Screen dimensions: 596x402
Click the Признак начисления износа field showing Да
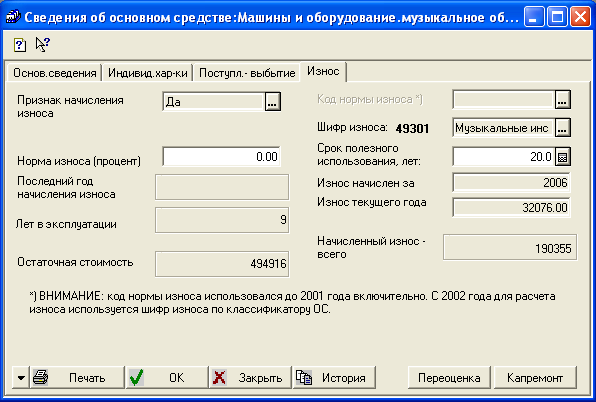(214, 102)
